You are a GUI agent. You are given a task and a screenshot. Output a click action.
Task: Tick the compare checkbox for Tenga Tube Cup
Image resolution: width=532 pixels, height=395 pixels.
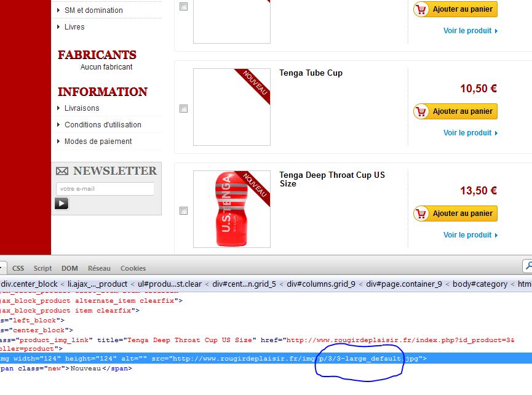[x=183, y=108]
